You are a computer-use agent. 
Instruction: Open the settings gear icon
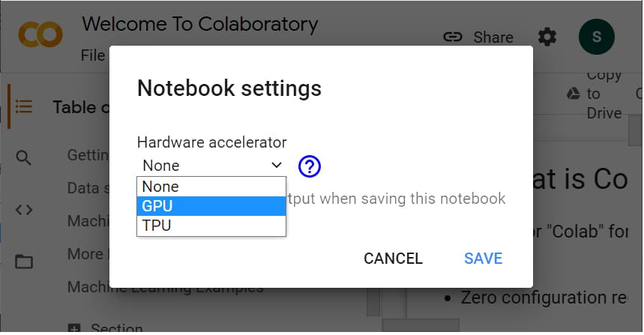coord(547,37)
